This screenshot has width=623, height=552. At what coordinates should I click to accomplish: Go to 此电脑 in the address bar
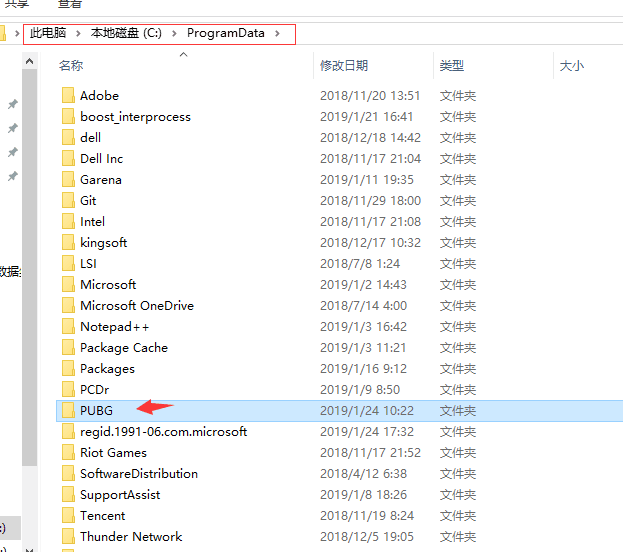[x=48, y=33]
